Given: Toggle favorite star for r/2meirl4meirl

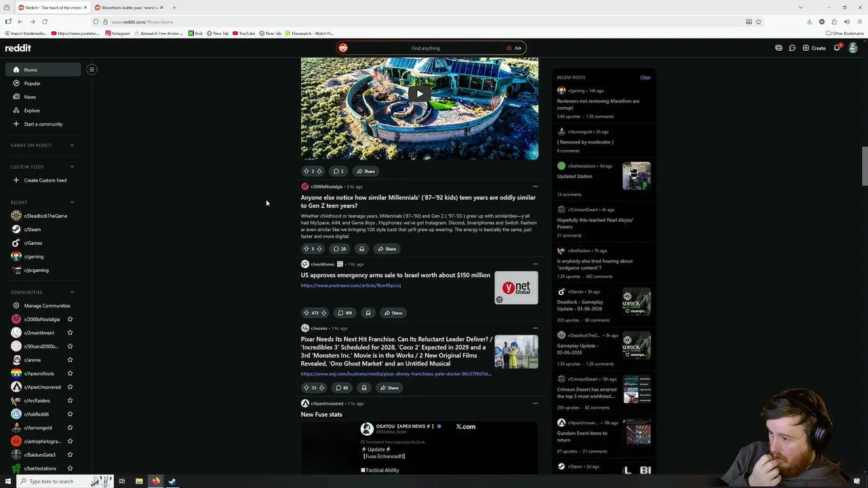Looking at the screenshot, I should click(x=70, y=333).
